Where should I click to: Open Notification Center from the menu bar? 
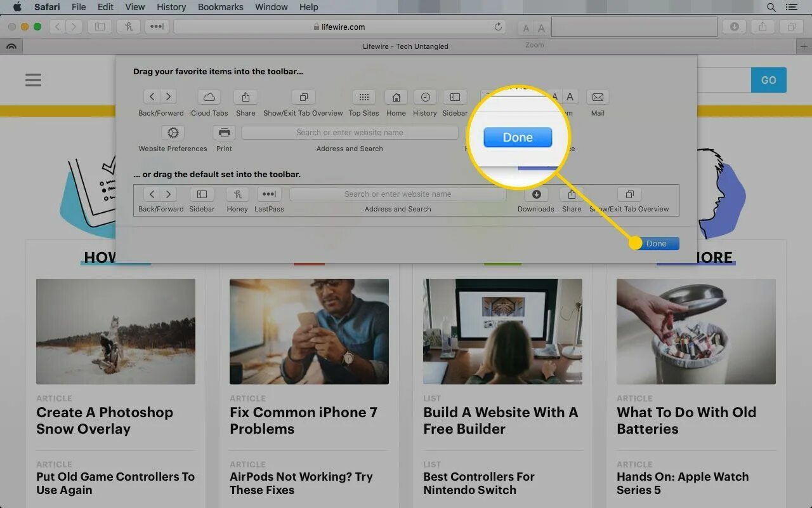tap(790, 7)
